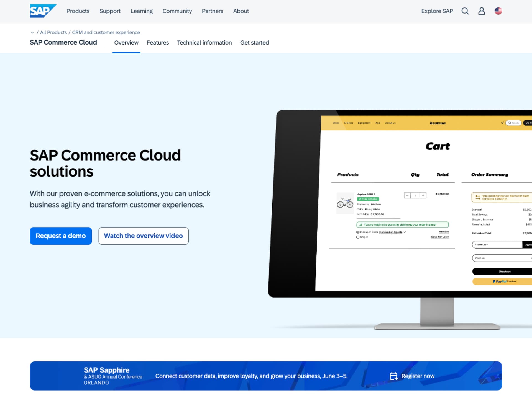Screen dimensions: 532x411
Task: Open the search magnifier icon
Action: pos(465,11)
